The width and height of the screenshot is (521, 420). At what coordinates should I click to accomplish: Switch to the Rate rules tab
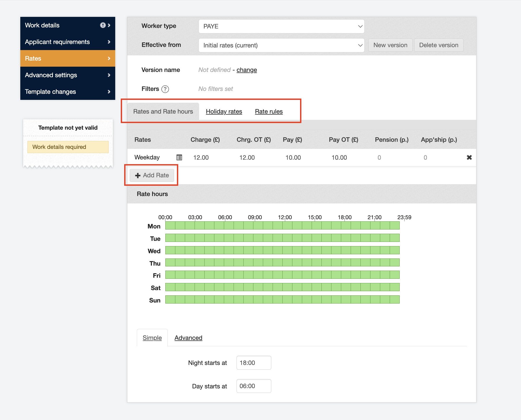click(x=269, y=111)
